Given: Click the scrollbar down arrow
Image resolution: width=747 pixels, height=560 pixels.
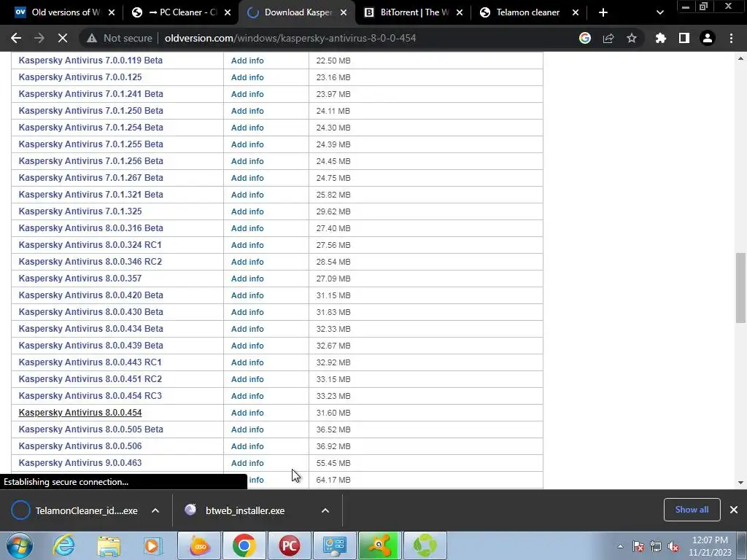Looking at the screenshot, I should pyautogui.click(x=740, y=483).
